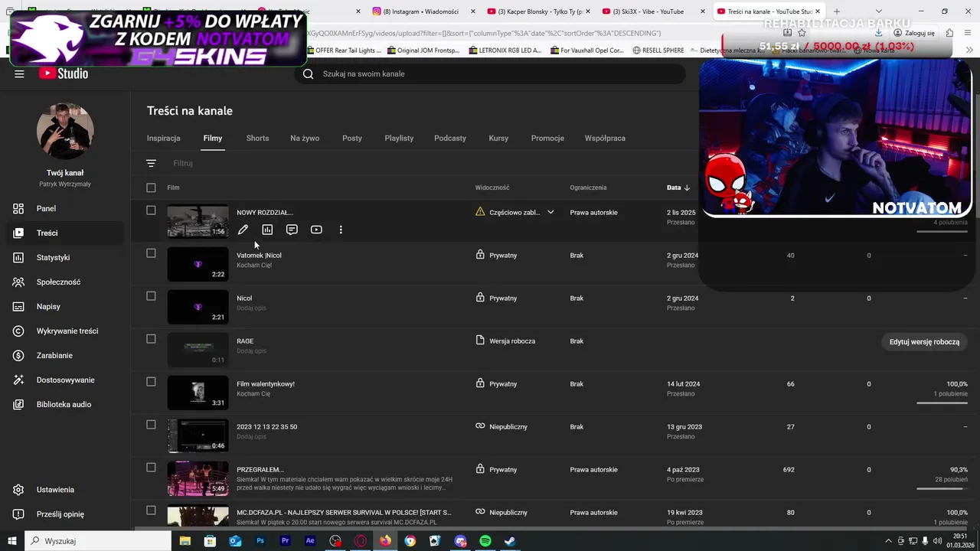Click Edytuj wersję roboczą button
The width and height of the screenshot is (980, 551).
[924, 342]
